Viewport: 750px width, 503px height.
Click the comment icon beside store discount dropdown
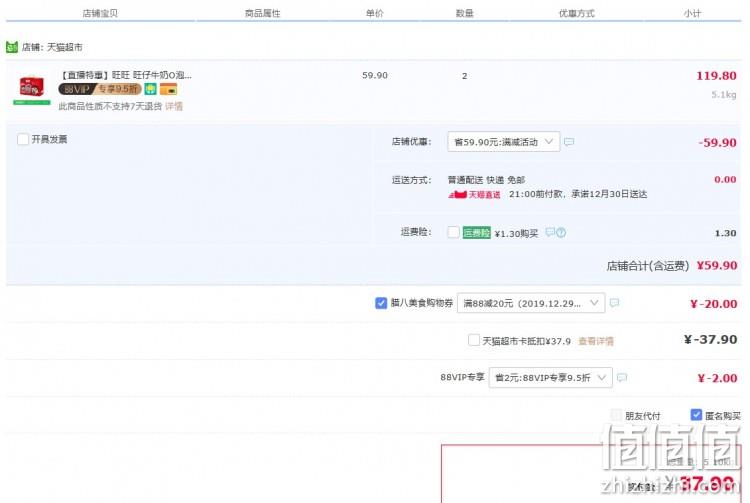coord(569,142)
